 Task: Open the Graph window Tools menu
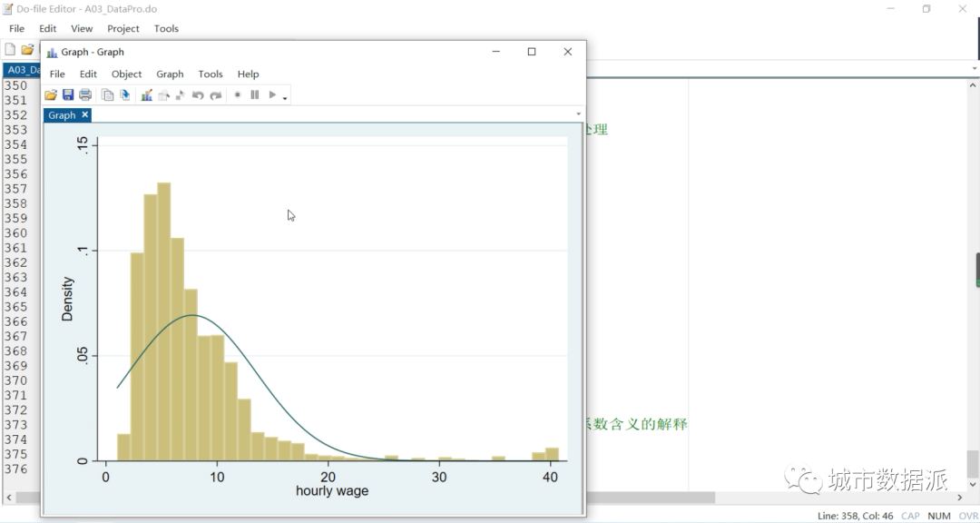(211, 74)
